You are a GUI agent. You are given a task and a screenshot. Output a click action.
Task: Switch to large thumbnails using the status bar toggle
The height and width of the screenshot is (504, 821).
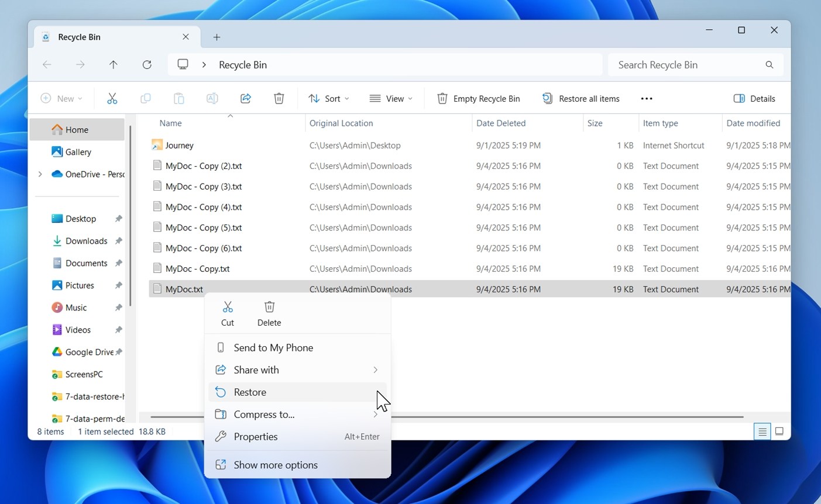[779, 431]
